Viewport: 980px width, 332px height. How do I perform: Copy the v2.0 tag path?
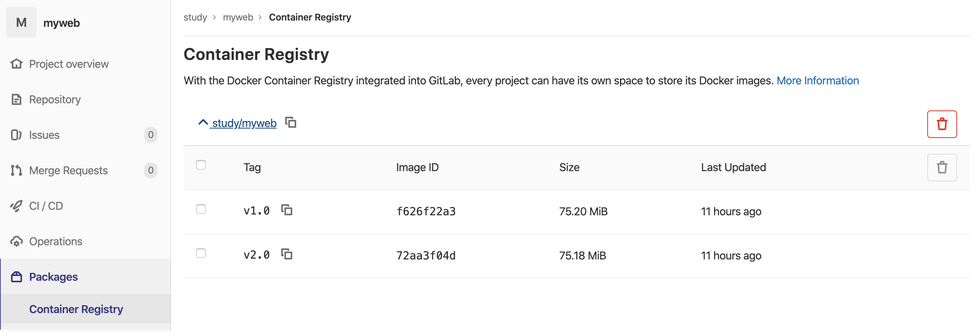[x=287, y=254]
